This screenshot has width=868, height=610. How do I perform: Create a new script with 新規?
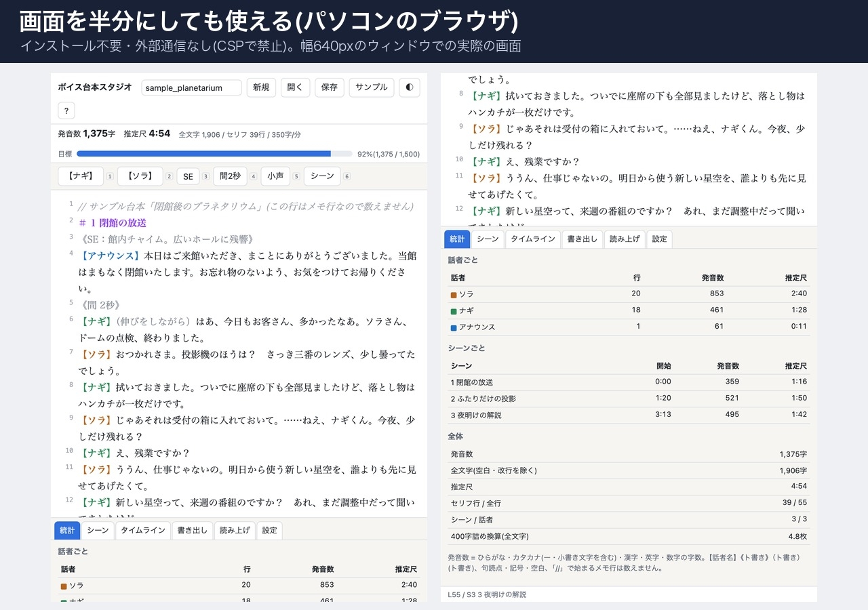[x=261, y=87]
